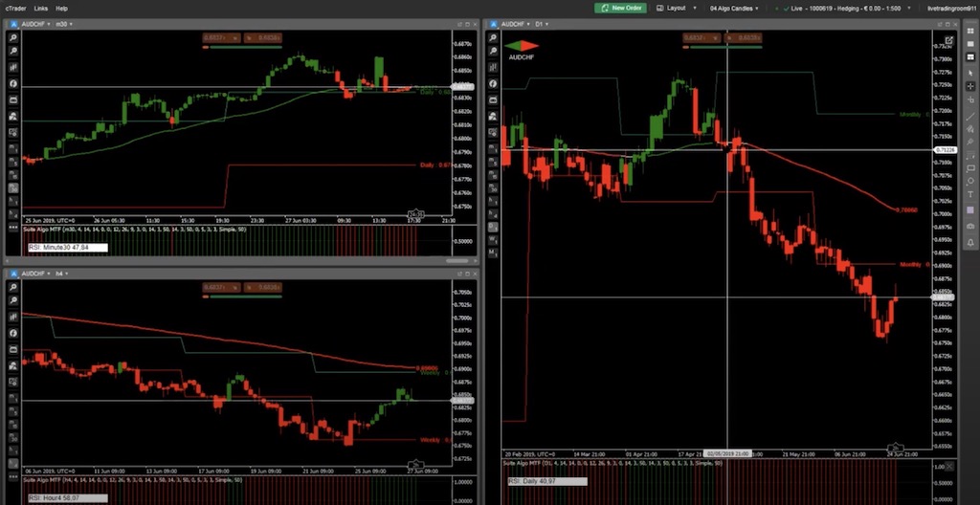Click the circled f icon in m30 chart toolbar
The image size is (980, 505).
pos(13,84)
